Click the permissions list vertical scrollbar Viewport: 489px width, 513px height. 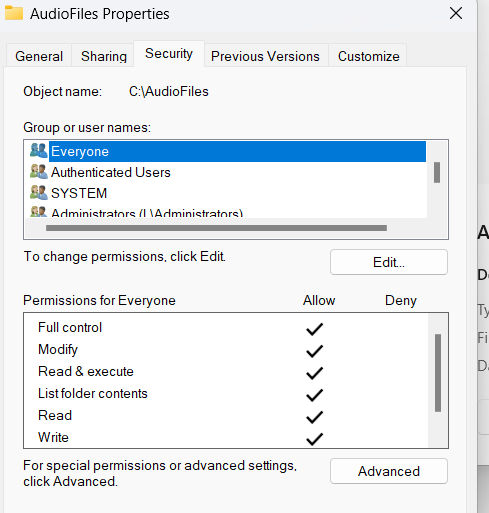tap(438, 373)
